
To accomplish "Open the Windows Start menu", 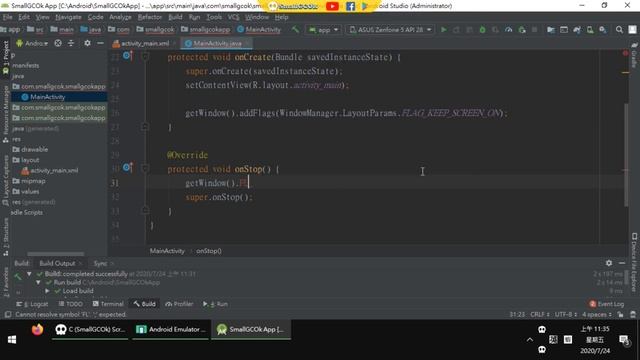I will [x=12, y=340].
